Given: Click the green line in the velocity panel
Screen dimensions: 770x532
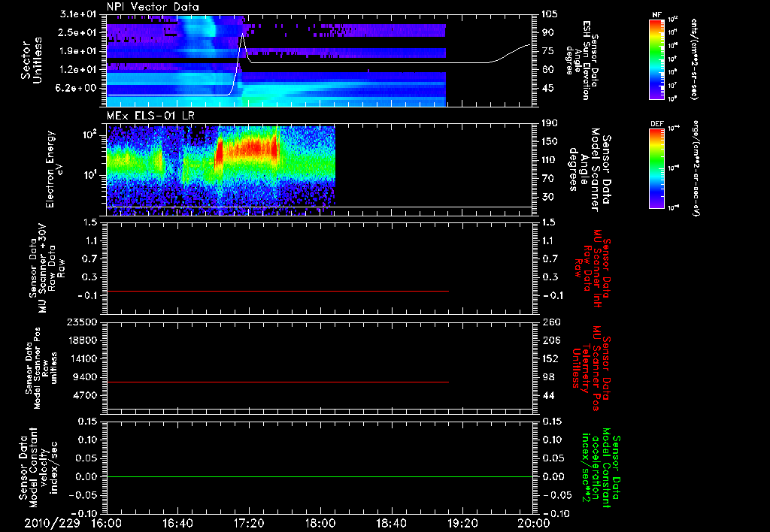Looking at the screenshot, I should pos(319,476).
